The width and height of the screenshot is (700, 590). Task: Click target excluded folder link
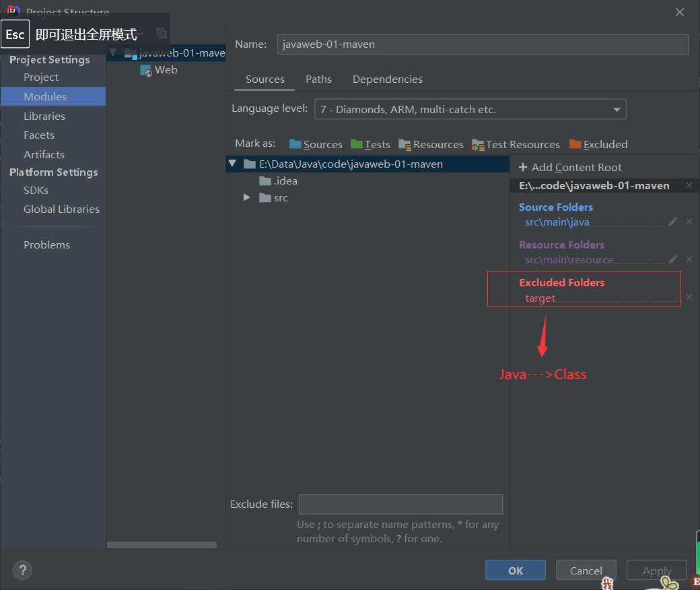click(540, 298)
